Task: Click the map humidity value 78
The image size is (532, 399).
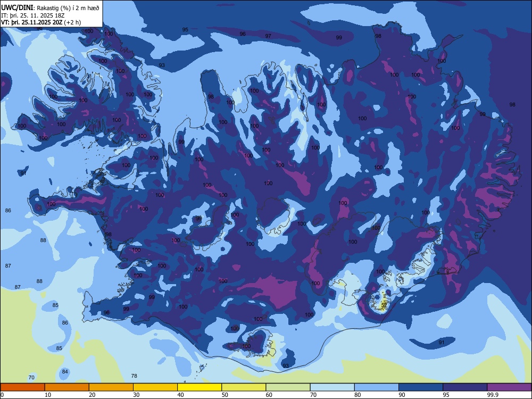Action: pyautogui.click(x=134, y=376)
